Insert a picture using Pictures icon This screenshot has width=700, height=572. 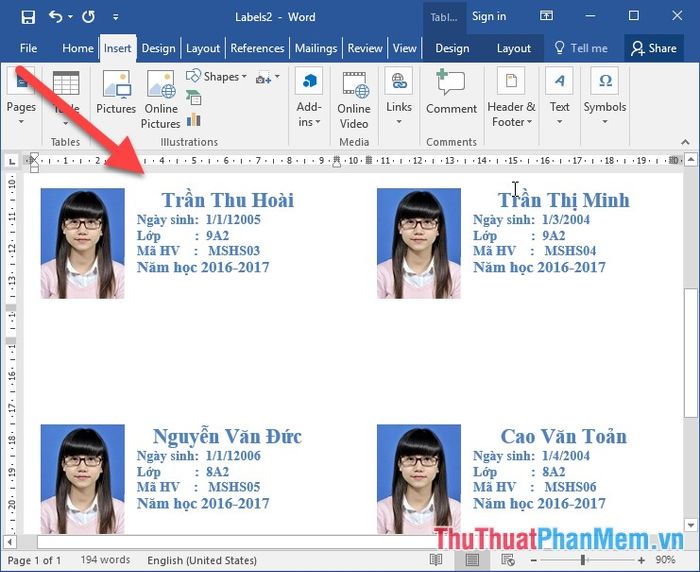tap(116, 93)
